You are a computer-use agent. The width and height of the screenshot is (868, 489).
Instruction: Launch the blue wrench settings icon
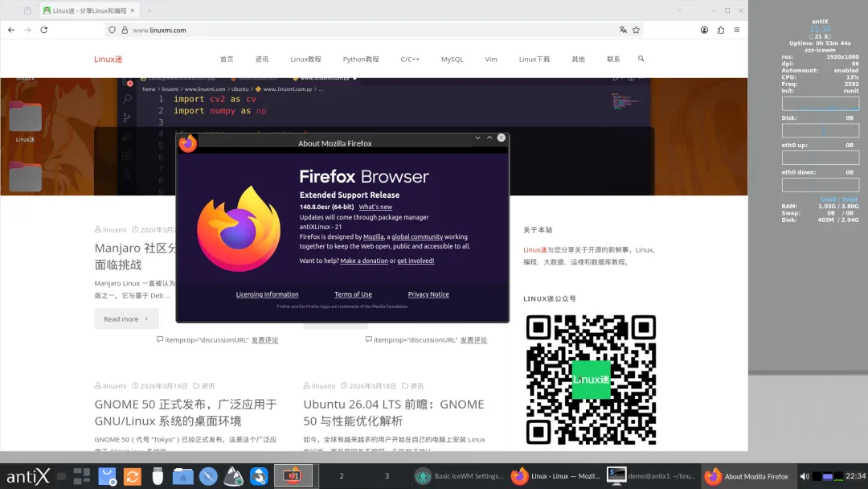(259, 476)
